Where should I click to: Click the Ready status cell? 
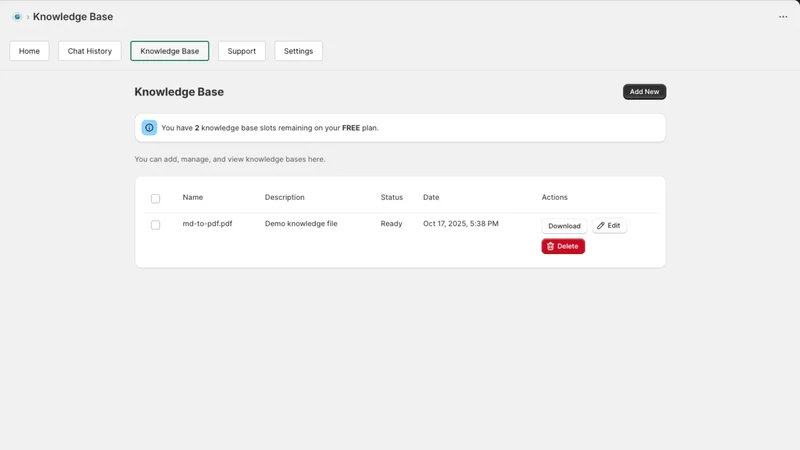(391, 223)
